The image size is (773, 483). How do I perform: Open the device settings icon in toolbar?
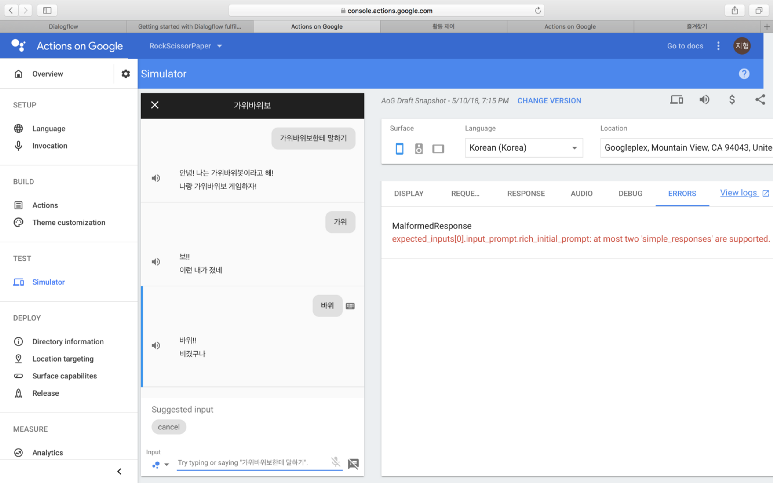(676, 100)
